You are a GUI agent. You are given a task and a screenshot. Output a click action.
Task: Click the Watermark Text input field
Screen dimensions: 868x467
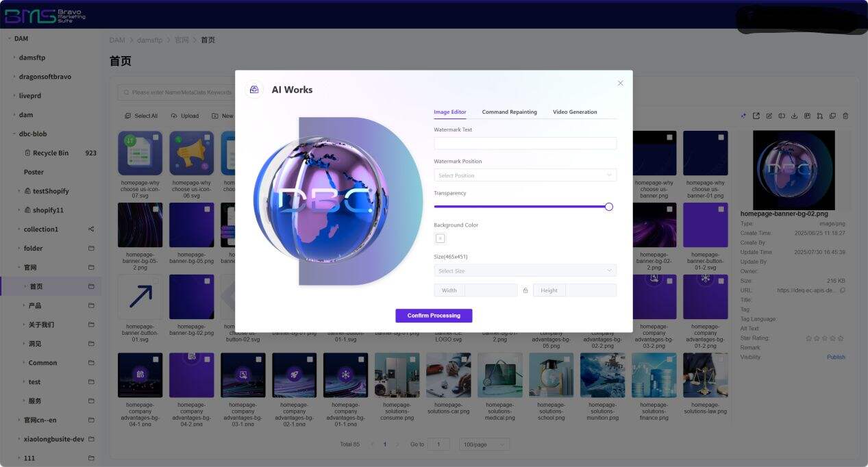coord(525,143)
